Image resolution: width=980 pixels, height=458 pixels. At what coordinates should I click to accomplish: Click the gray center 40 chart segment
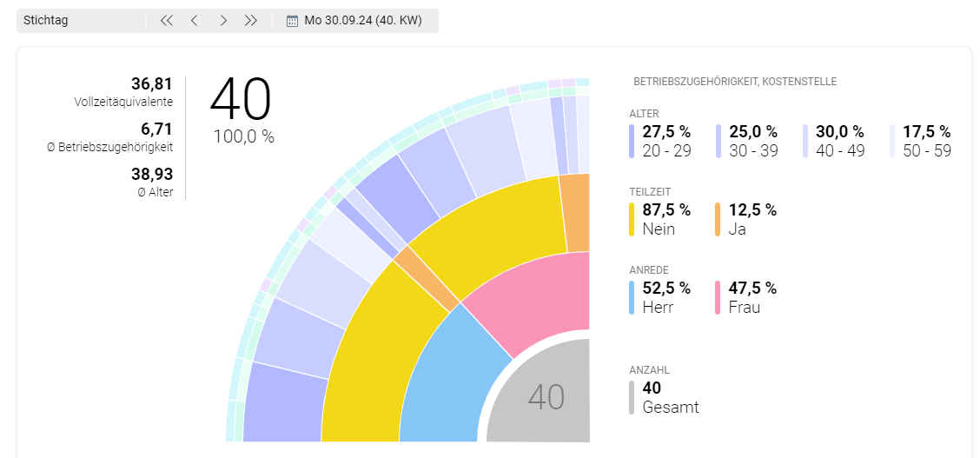pyautogui.click(x=546, y=397)
